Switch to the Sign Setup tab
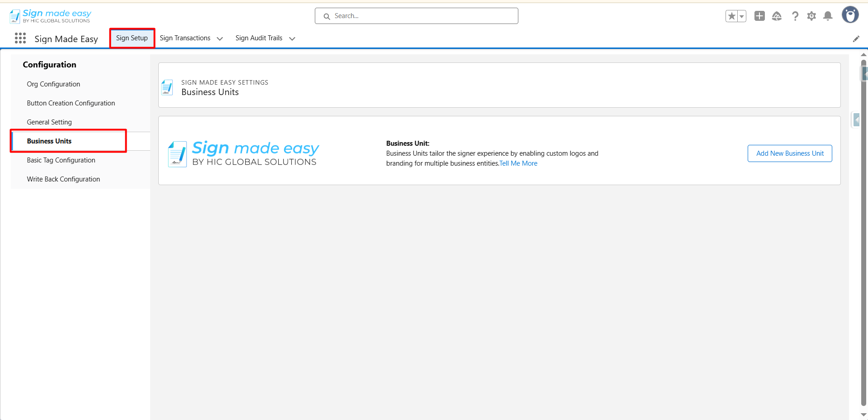The image size is (868, 420). coord(132,38)
